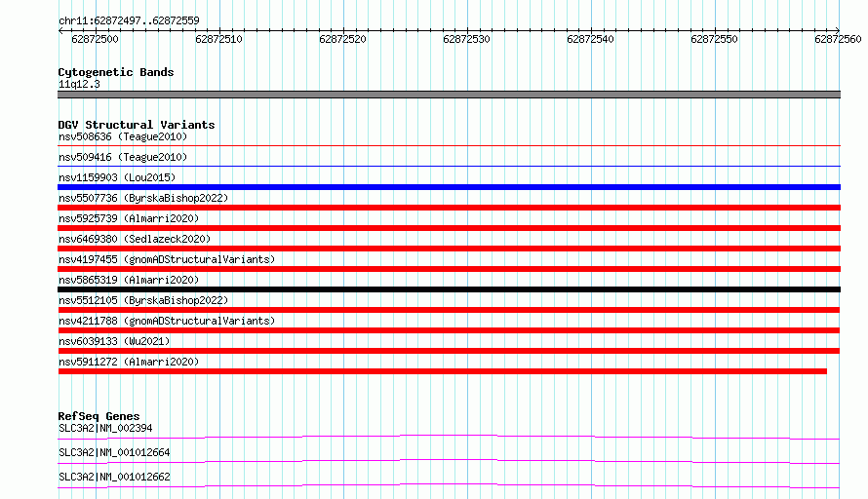Select variant label nsv5512105 (ByrskaBishop2022)
The height and width of the screenshot is (499, 868).
click(143, 300)
